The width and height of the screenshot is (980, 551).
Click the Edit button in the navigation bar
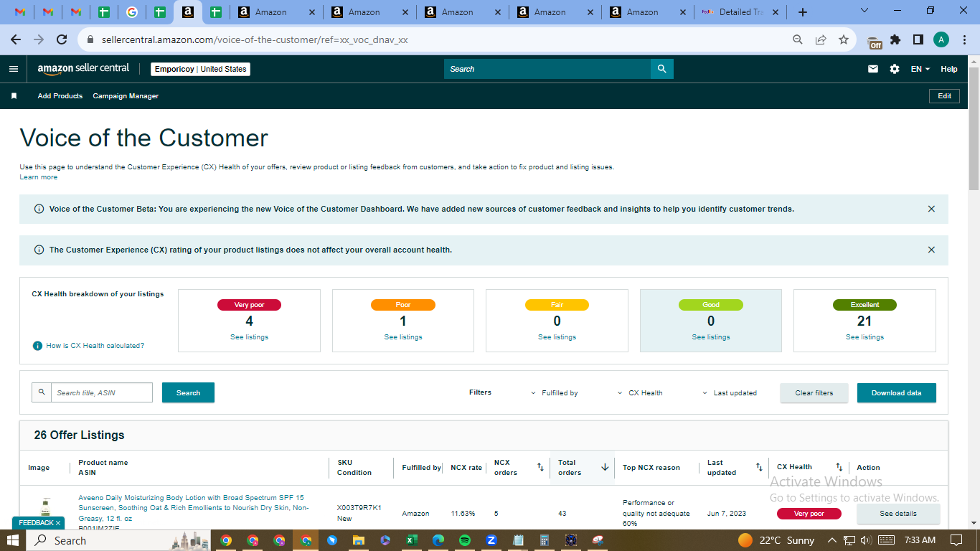point(944,96)
